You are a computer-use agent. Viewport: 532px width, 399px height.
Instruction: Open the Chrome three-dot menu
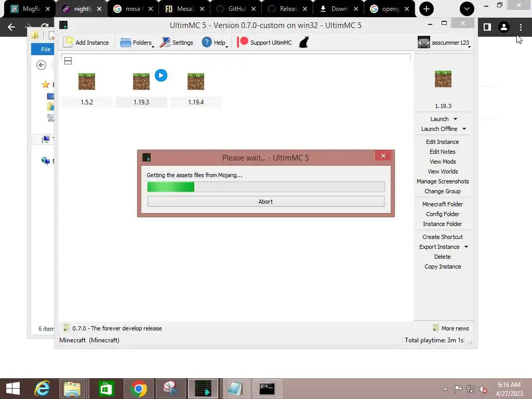point(521,27)
